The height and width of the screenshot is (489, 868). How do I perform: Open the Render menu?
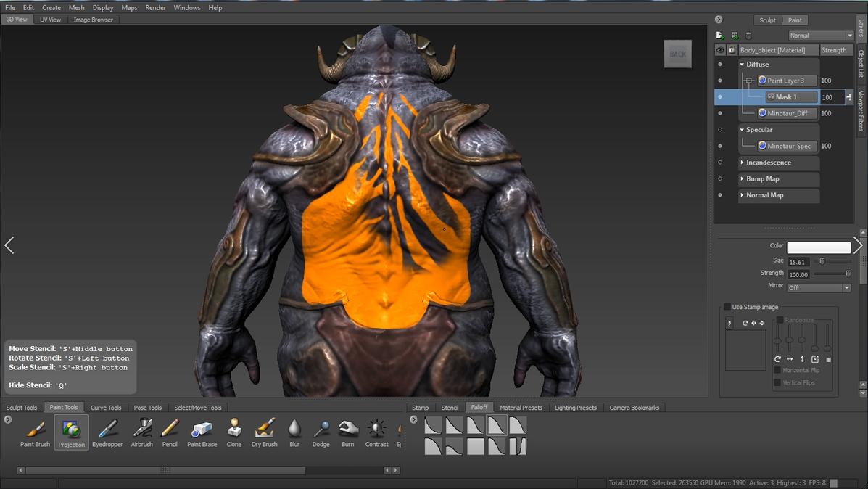(x=155, y=7)
